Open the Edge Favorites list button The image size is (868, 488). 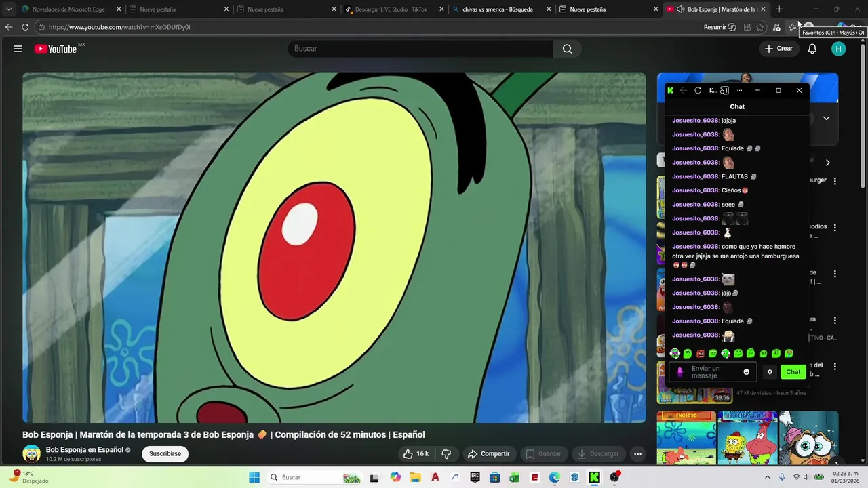coord(792,27)
